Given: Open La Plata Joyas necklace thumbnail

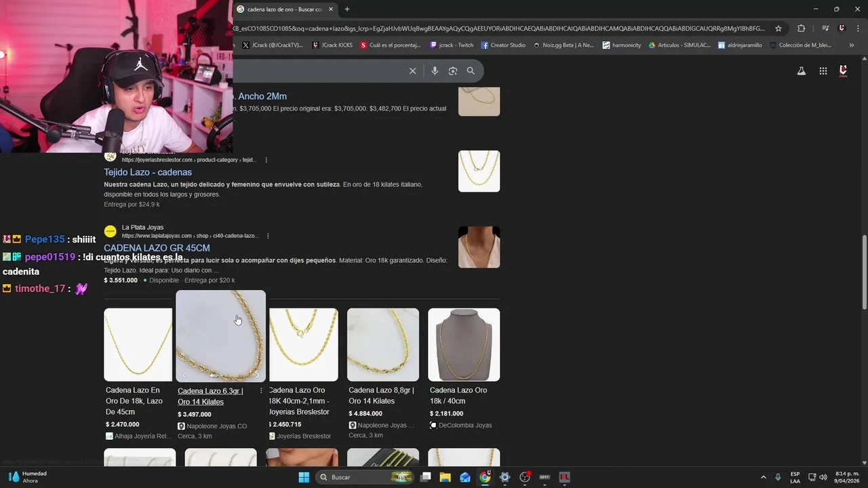Looking at the screenshot, I should (x=479, y=247).
